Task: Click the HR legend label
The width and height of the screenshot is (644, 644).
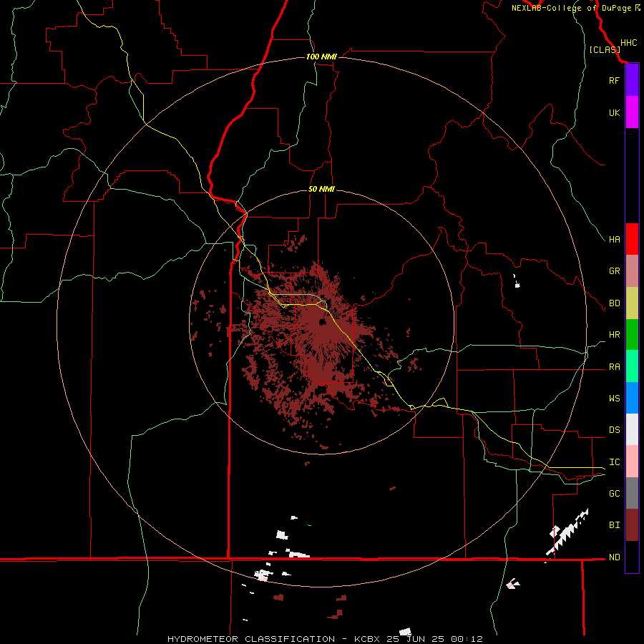Action: point(614,335)
